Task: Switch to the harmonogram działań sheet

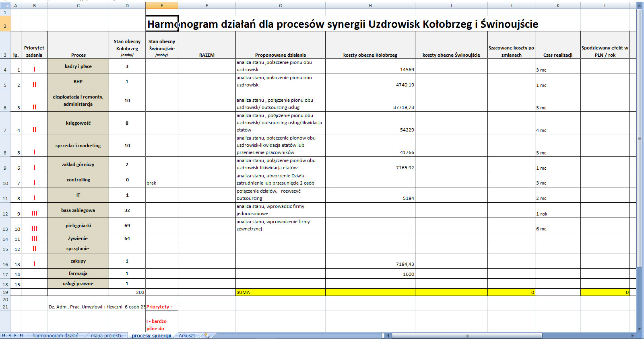Action: click(55, 335)
